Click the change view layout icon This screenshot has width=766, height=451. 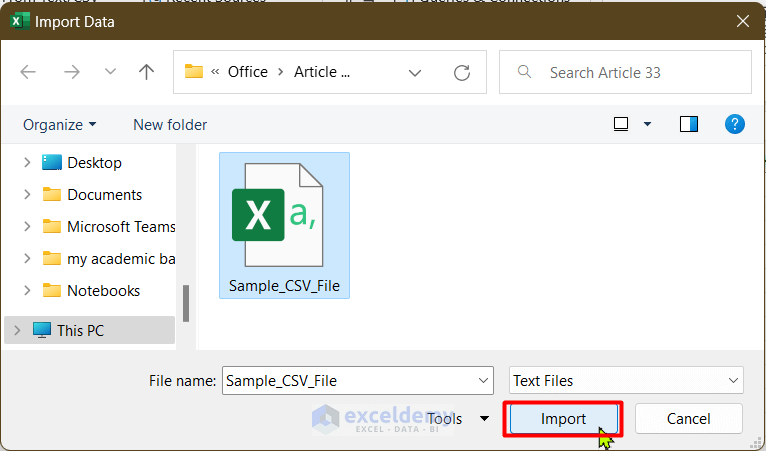pos(621,124)
